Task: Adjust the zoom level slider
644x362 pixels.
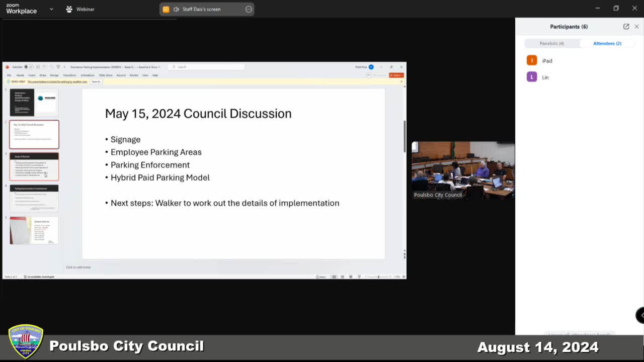Action: point(378,277)
